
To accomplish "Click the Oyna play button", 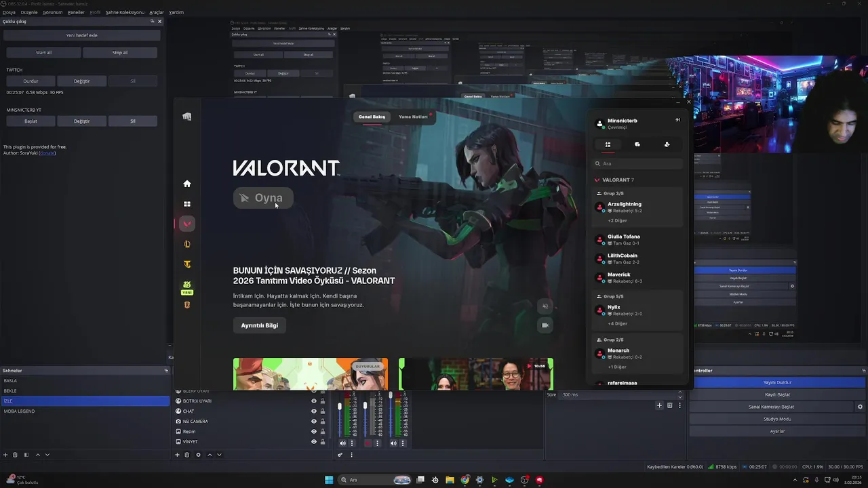I will point(263,198).
